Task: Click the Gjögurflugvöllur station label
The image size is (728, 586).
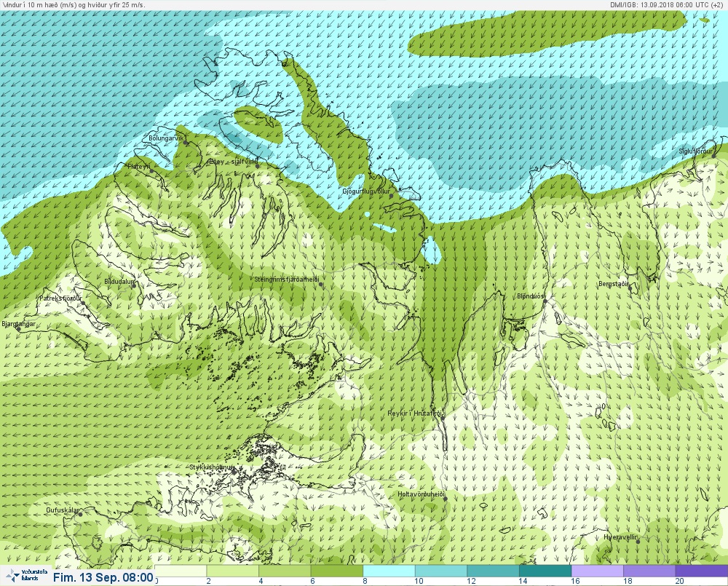Action: [366, 191]
